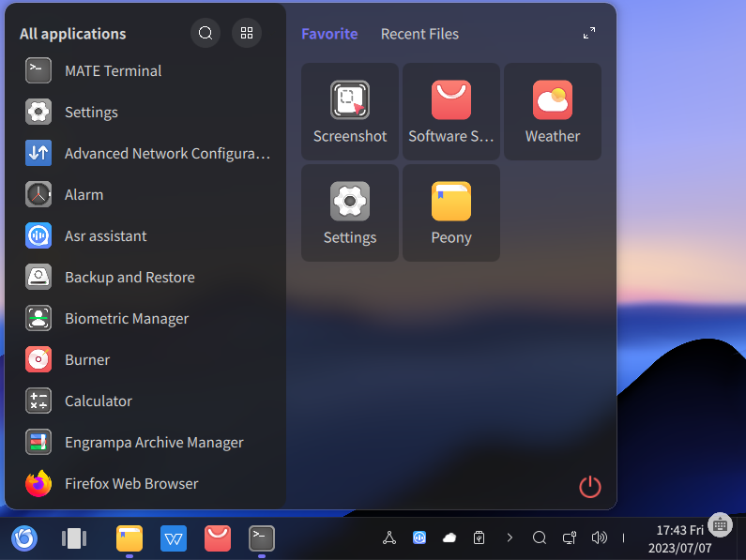The height and width of the screenshot is (560, 746).
Task: Click the search button in start menu
Action: (x=206, y=33)
